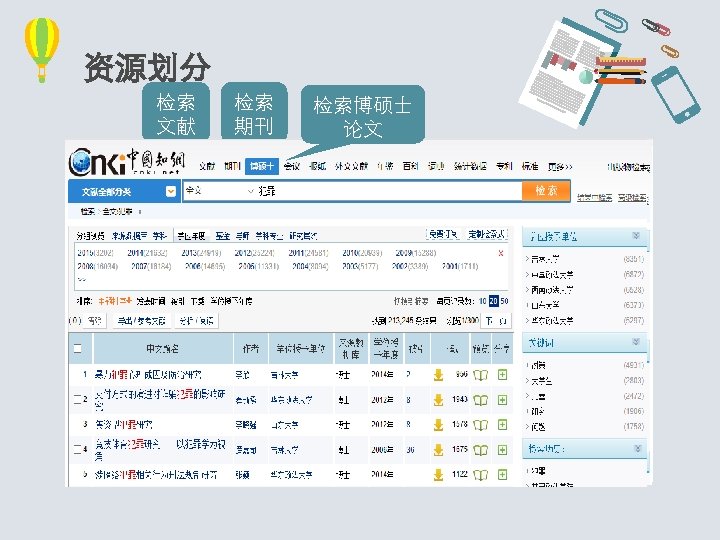Collapse the 学位授予单位 side panel
The image size is (720, 540).
[636, 236]
